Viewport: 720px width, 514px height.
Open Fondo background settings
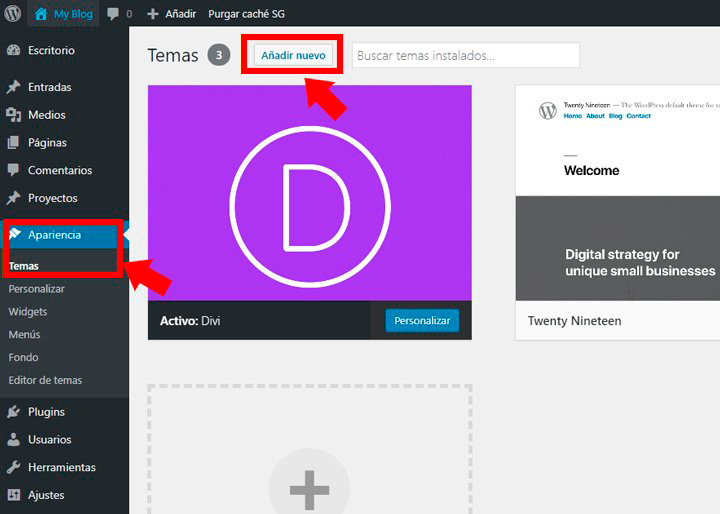pos(23,357)
